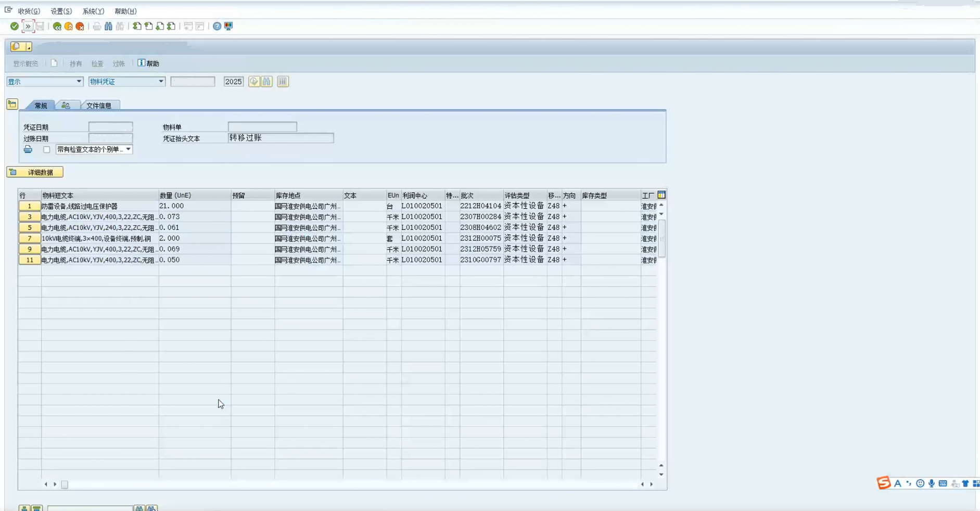Click the 帮助 button with info icon
Viewport: 980px width, 511px height.
pyautogui.click(x=148, y=63)
